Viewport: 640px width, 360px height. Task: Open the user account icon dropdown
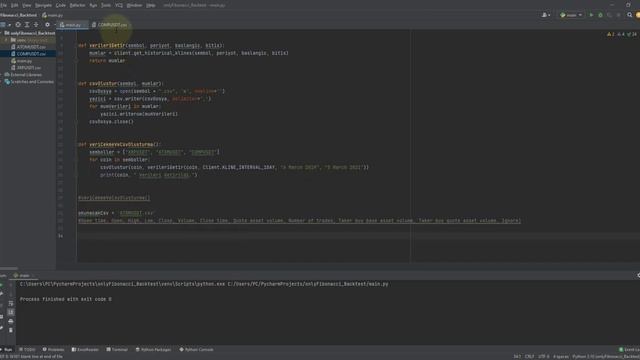click(x=546, y=15)
